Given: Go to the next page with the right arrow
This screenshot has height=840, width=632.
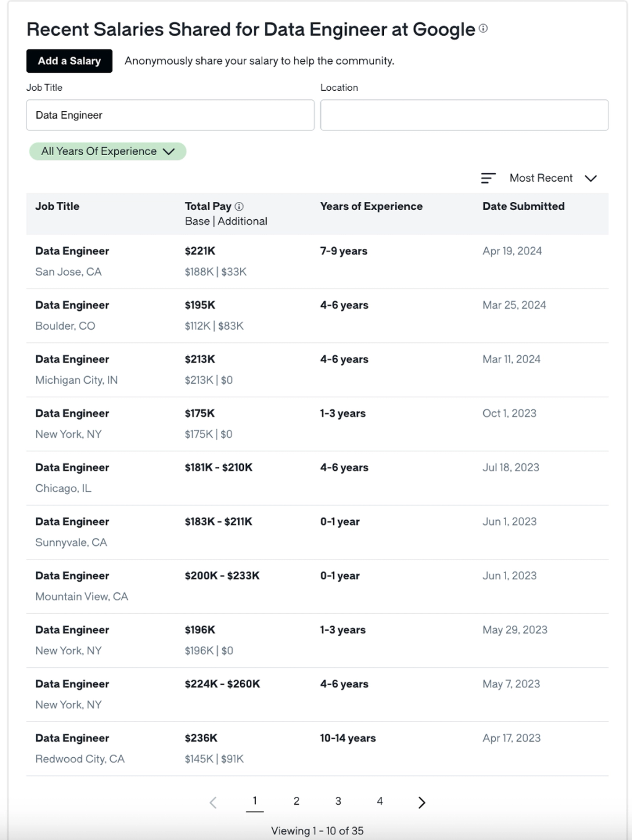Looking at the screenshot, I should [x=422, y=802].
